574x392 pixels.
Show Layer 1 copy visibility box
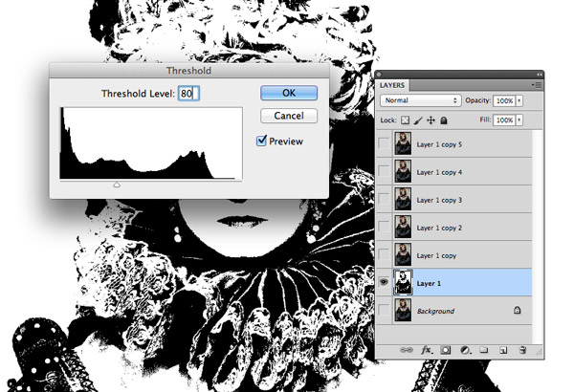pos(384,254)
